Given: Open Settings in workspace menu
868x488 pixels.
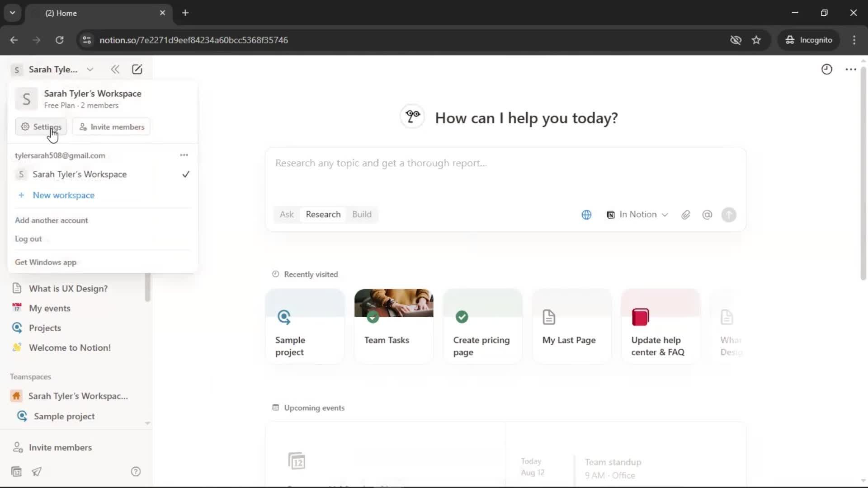Looking at the screenshot, I should tap(41, 127).
